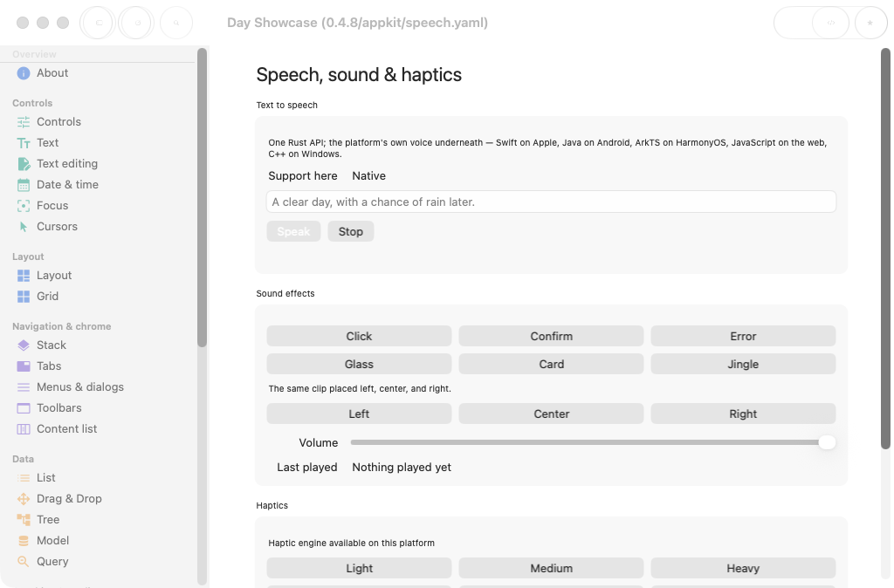Click the 'Native' support value
Viewport: 894px width, 588px height.
coord(369,176)
